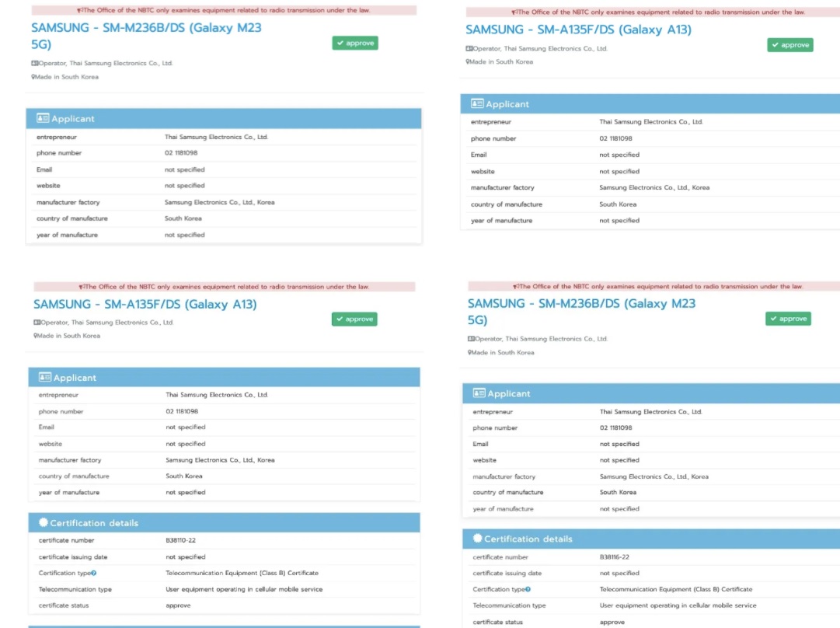The width and height of the screenshot is (840, 628).
Task: Click megaphone icon in upper-left NBTC notice banner
Action: [x=79, y=10]
